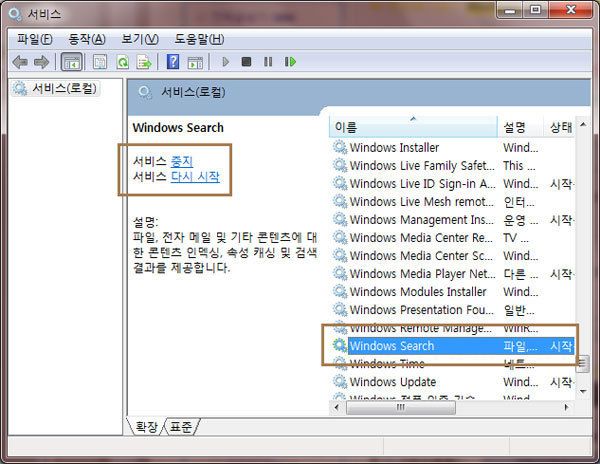Click the vertical scrollbar up arrow
This screenshot has height=464, width=600.
click(583, 124)
